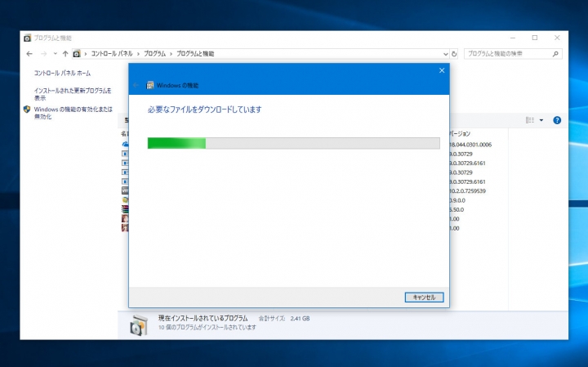This screenshot has height=367, width=588.
Task: Go up one folder level
Action: (x=65, y=54)
